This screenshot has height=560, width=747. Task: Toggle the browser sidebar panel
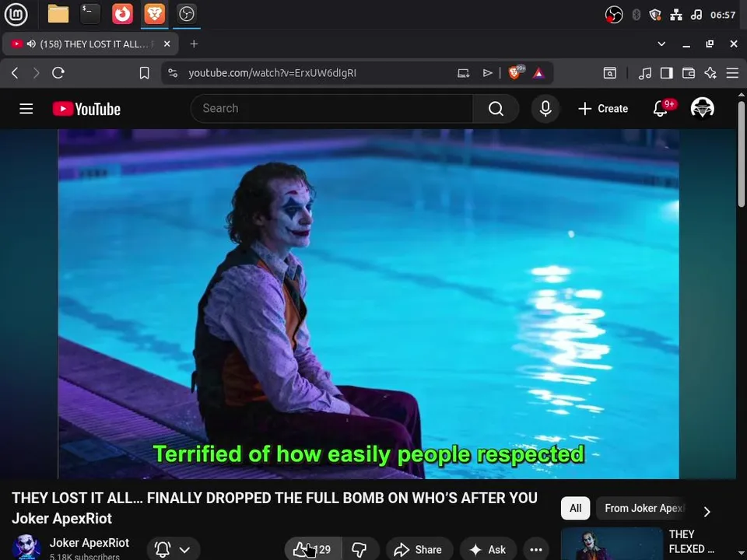(x=667, y=73)
